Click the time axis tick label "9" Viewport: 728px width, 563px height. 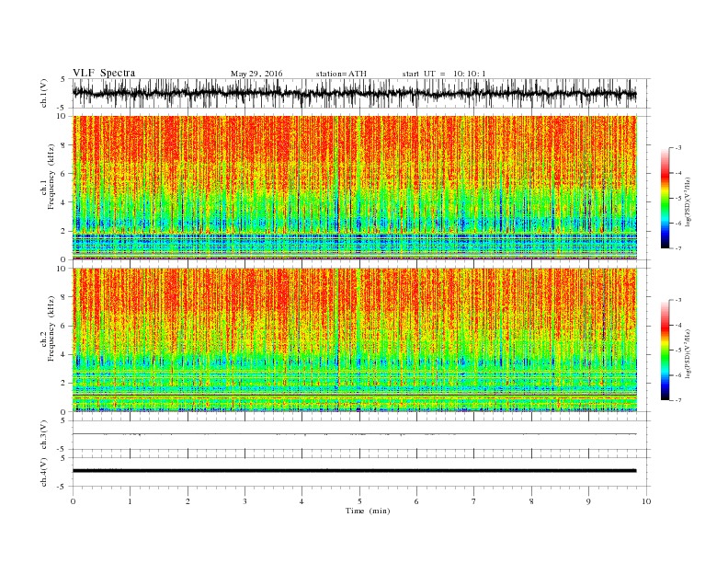[588, 501]
